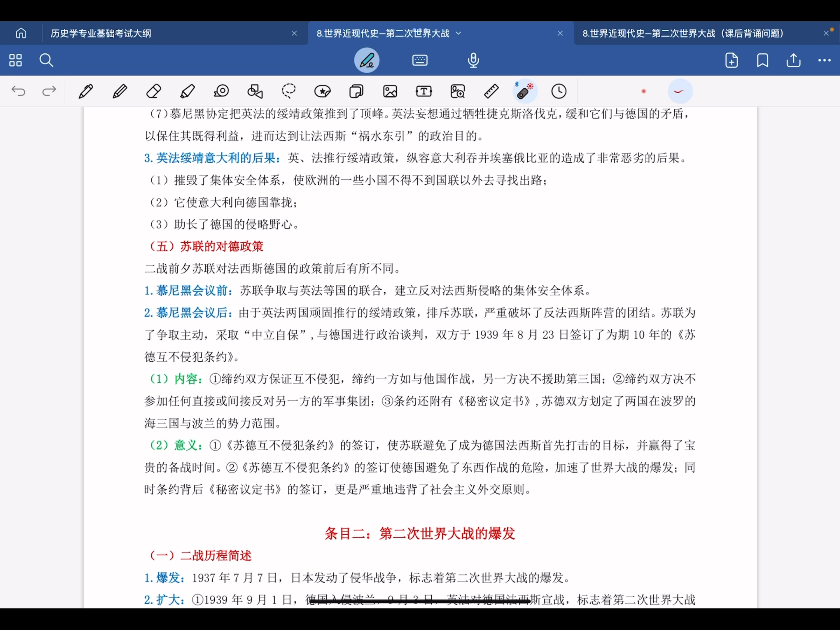
Task: Open the document search tool
Action: [x=46, y=60]
